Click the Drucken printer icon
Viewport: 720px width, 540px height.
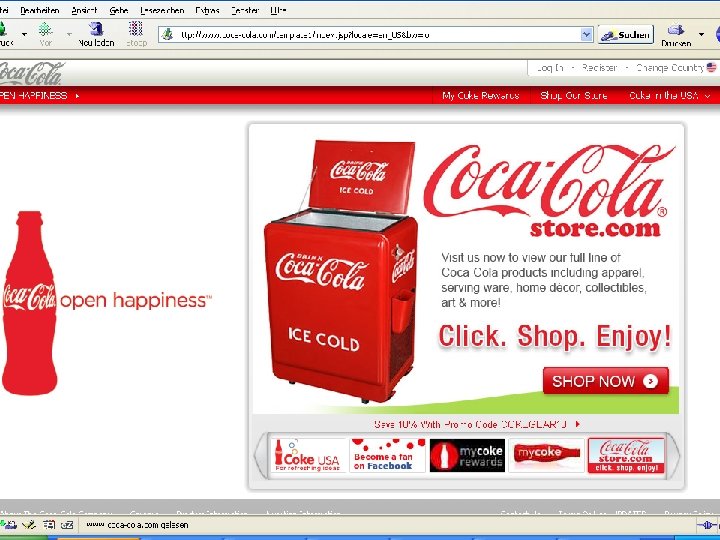[x=676, y=30]
